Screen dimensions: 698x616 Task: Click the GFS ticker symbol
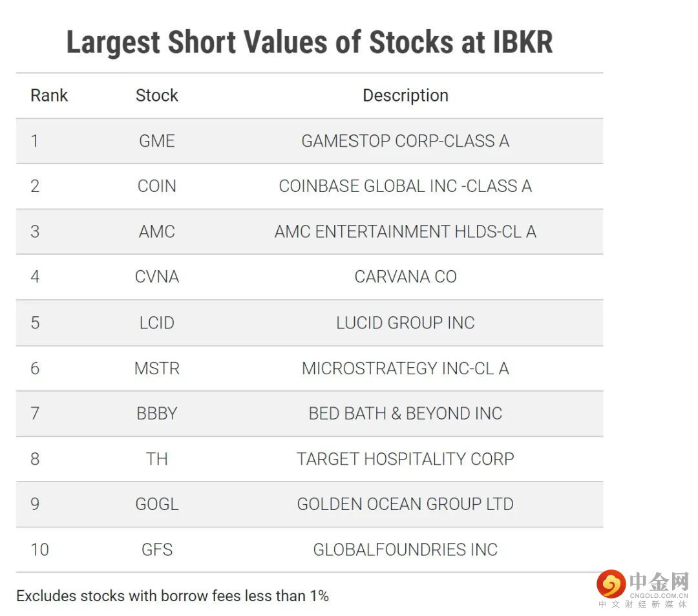coord(157,549)
